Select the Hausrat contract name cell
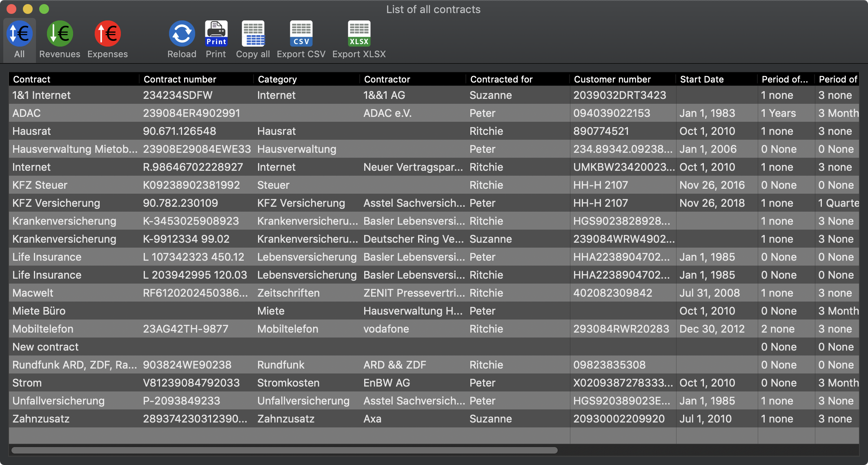Screen dimensions: 868x465 [31, 131]
